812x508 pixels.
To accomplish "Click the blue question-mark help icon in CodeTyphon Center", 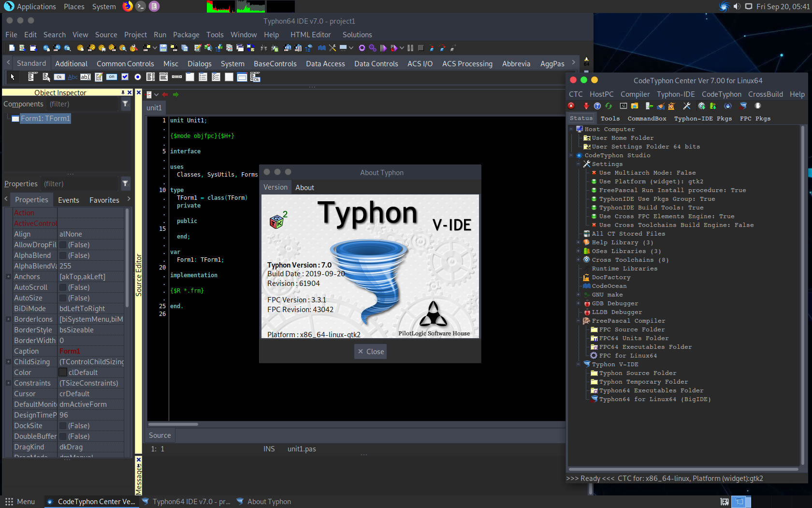I will (x=597, y=106).
